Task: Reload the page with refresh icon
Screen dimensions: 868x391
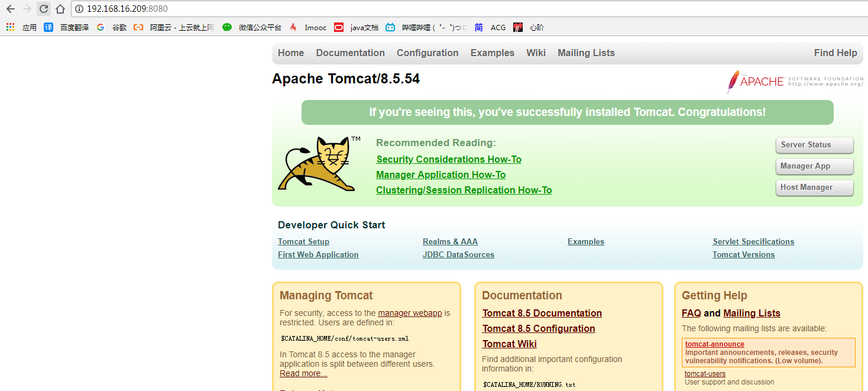Action: coord(44,9)
